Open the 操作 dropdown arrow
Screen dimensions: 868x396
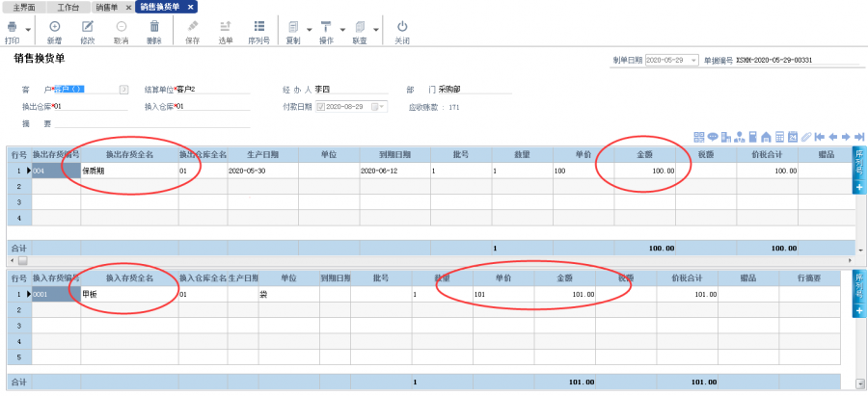point(341,29)
